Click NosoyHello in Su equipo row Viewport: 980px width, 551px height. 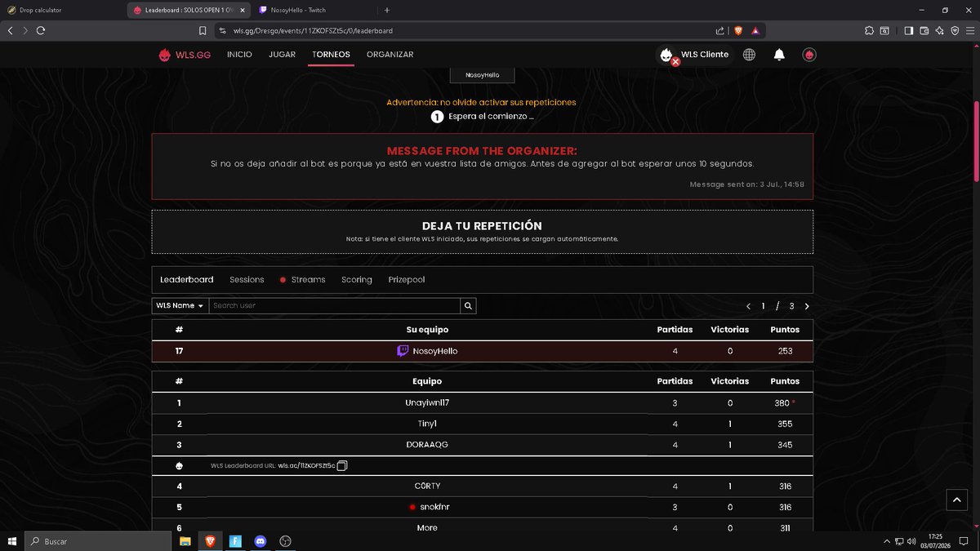435,351
